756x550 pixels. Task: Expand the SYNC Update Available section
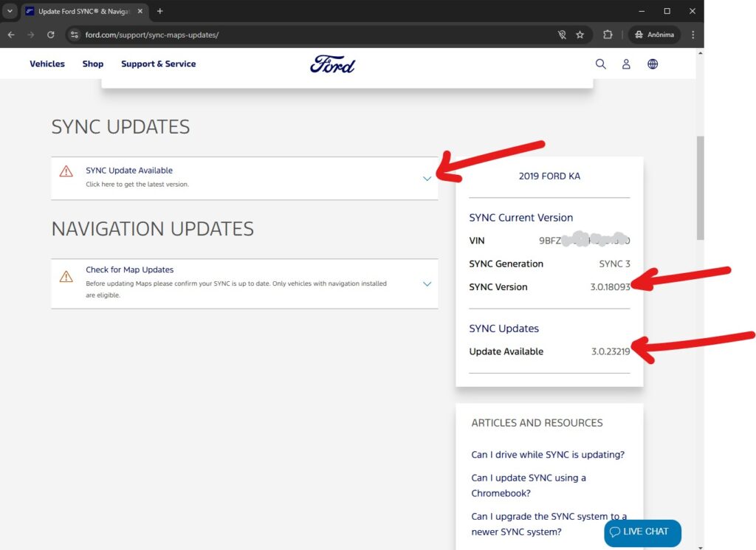(x=427, y=178)
